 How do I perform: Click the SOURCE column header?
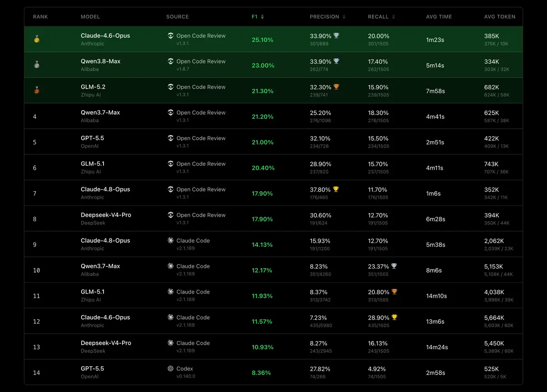point(177,17)
